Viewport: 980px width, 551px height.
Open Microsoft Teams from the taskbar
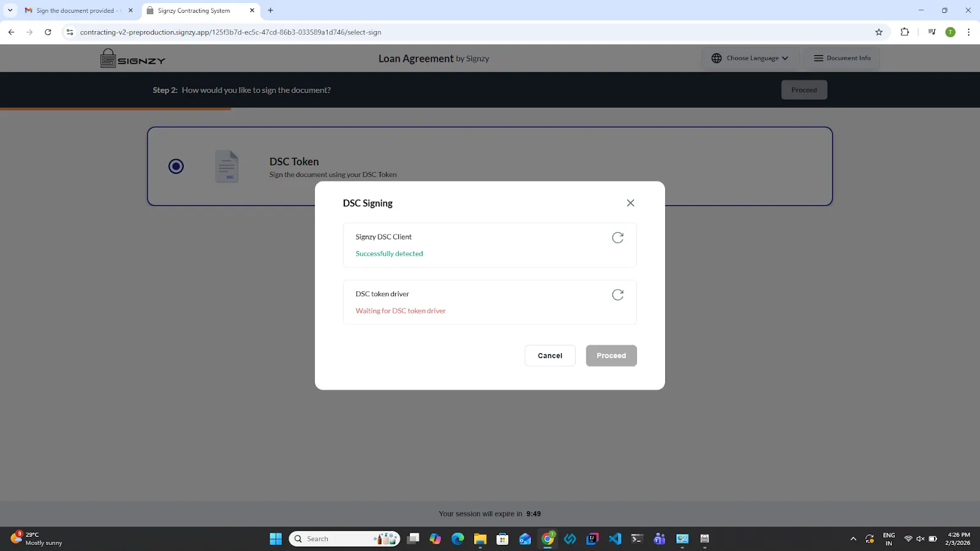click(660, 539)
